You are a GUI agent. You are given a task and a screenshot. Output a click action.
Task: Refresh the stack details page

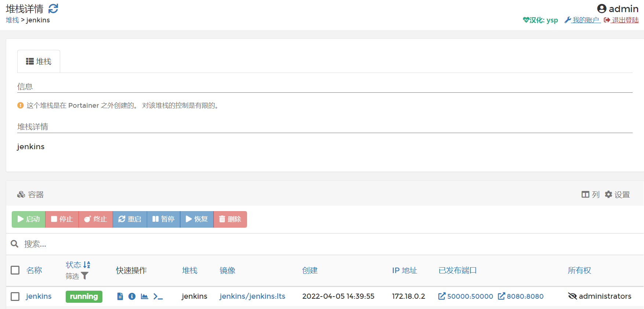(x=53, y=8)
